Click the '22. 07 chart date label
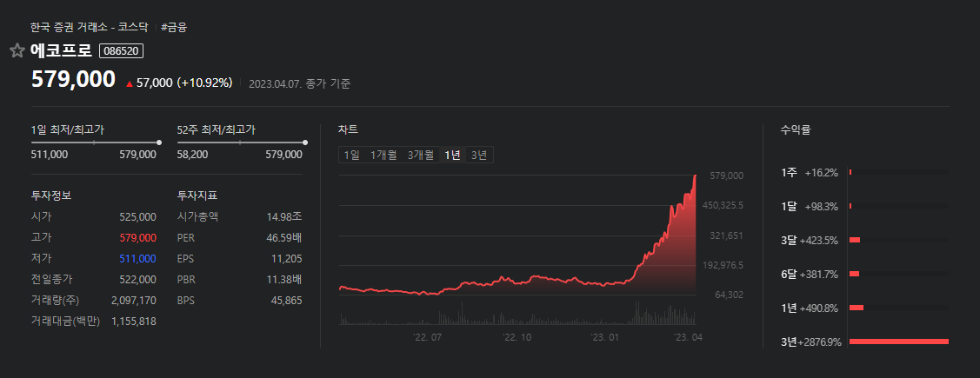The width and height of the screenshot is (980, 378). pyautogui.click(x=428, y=337)
